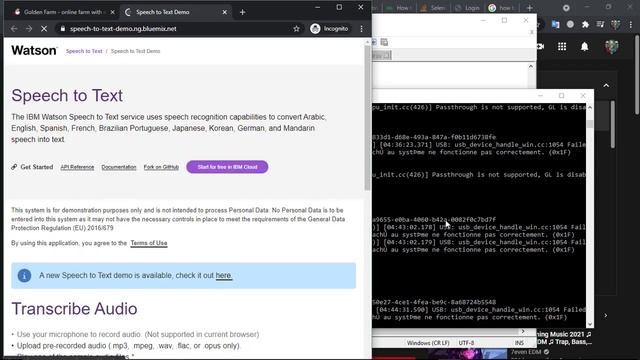The image size is (640, 360).
Task: Click the gray circle extension icon
Action: [570, 24]
